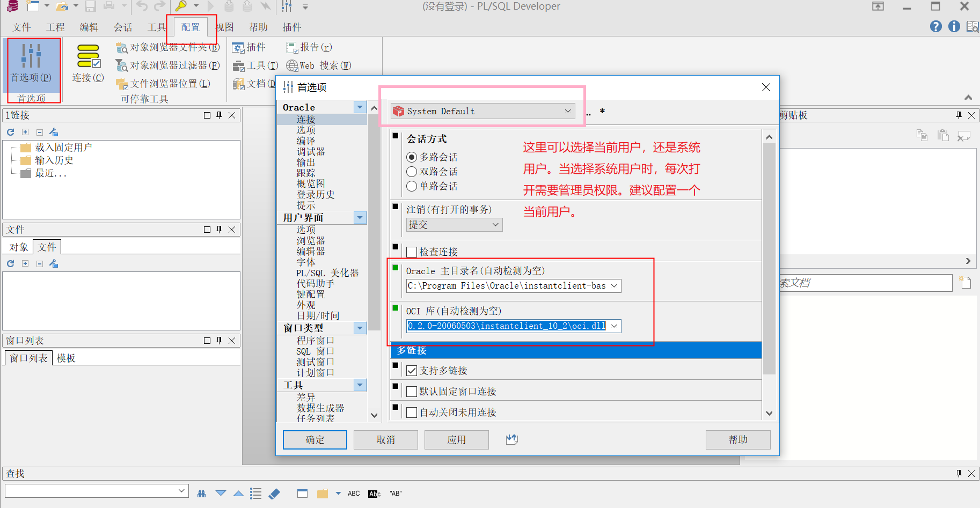Enable 自动关闭未用连接 checkbox

point(412,413)
